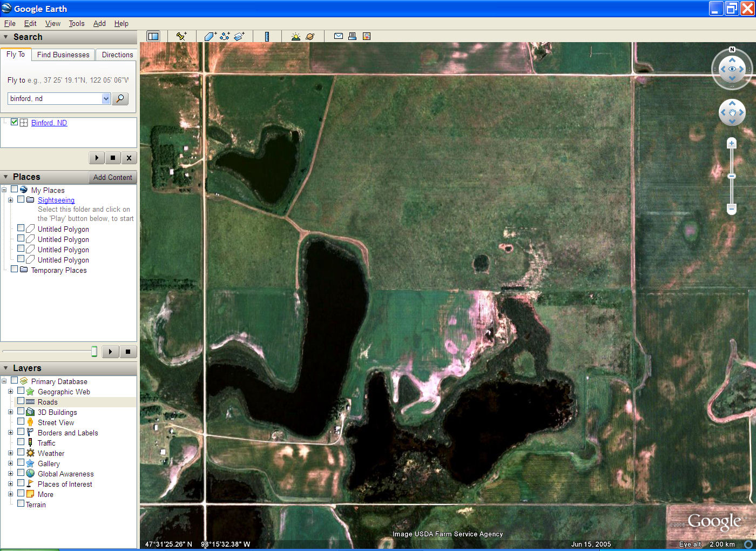756x551 pixels.
Task: Play the search results tour
Action: [97, 158]
